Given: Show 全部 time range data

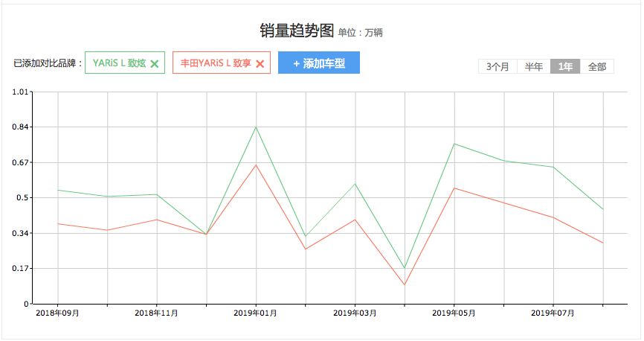Looking at the screenshot, I should click(x=596, y=67).
